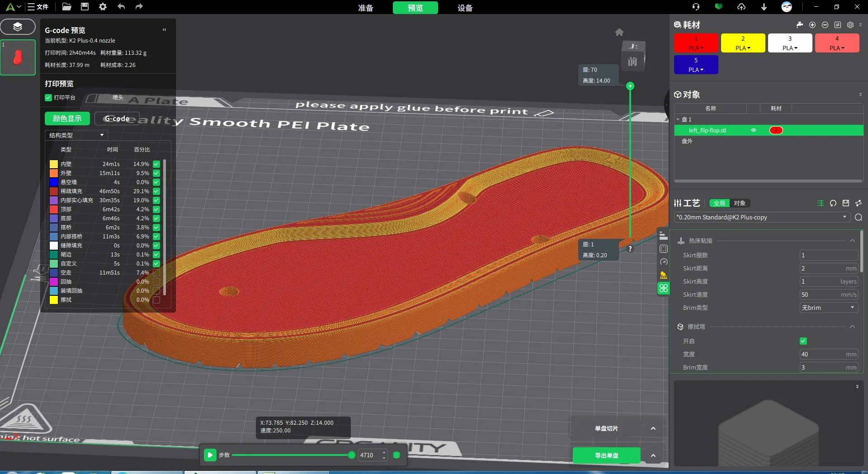Viewport: 868px width, 474px height.
Task: Remove a filament from the 耗材 panel
Action: tap(825, 25)
